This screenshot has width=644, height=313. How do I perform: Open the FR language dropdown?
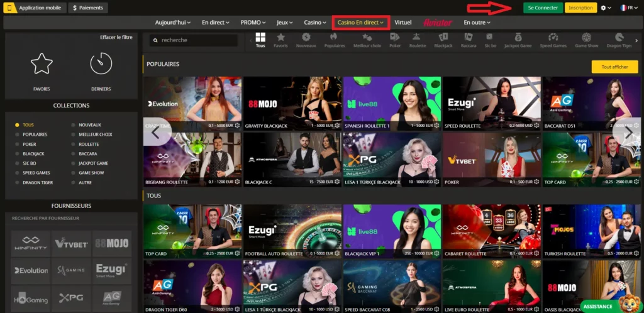coord(626,8)
